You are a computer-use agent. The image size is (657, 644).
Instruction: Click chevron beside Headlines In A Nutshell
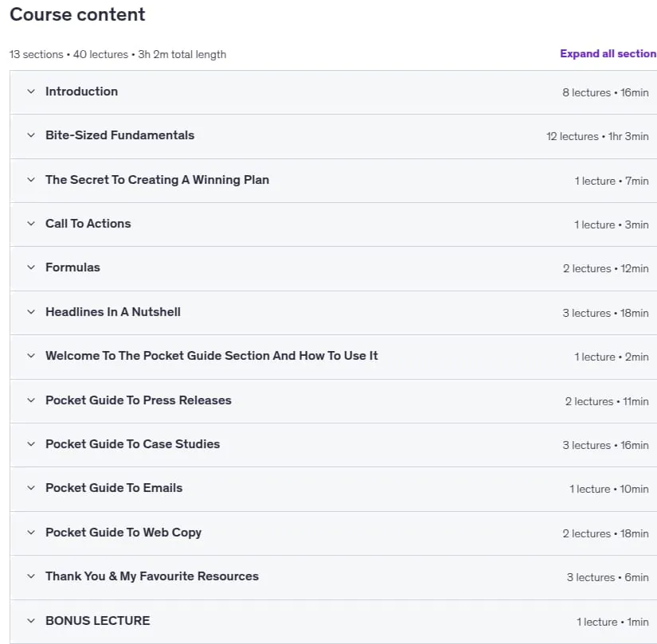point(31,312)
